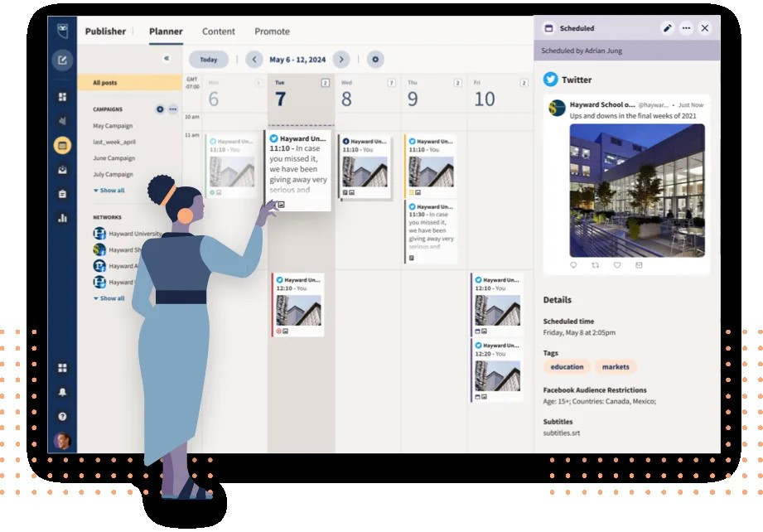This screenshot has width=763, height=532.
Task: Open the highlighted Planner calendar icon in the sidebar
Action: (62, 145)
